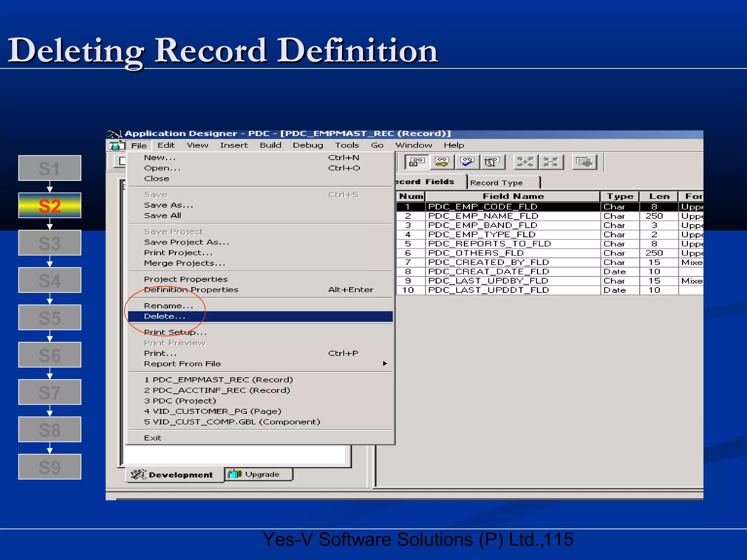Open Edits Display with the checkmark icon
The width and height of the screenshot is (747, 560).
pos(467,162)
